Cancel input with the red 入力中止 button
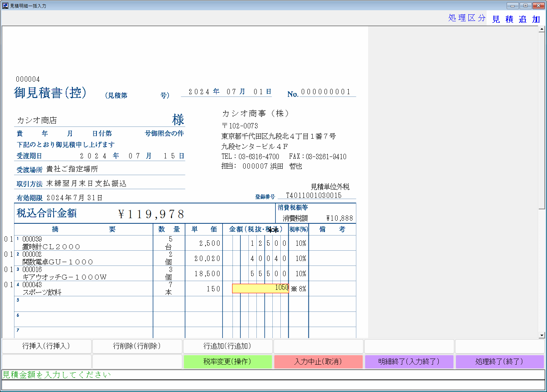 pos(318,362)
